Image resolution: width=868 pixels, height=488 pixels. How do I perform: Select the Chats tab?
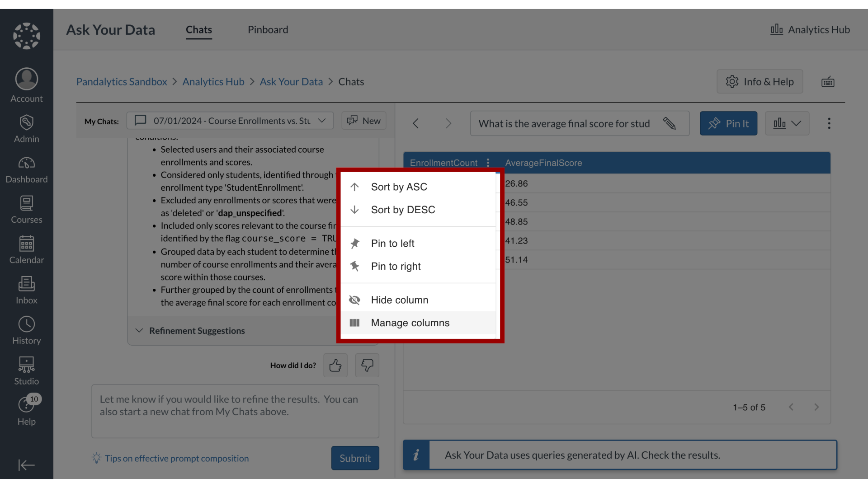coord(198,28)
